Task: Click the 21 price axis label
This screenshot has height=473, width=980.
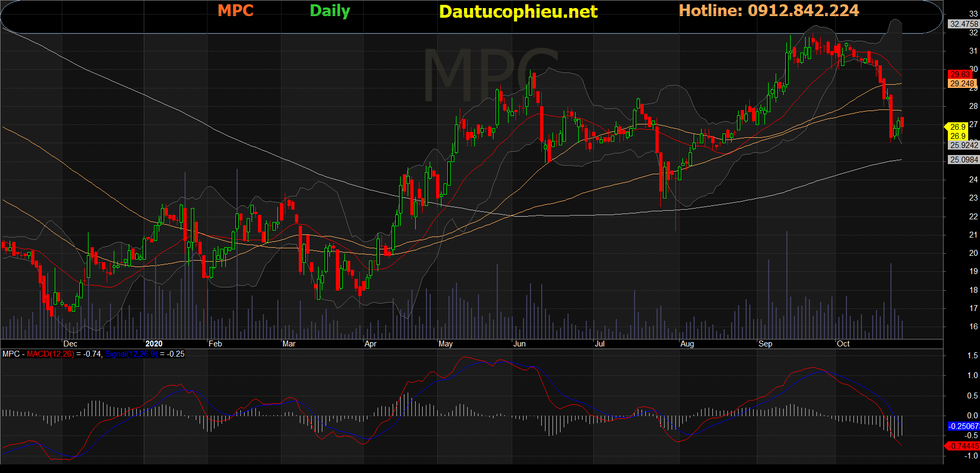Action: click(974, 235)
